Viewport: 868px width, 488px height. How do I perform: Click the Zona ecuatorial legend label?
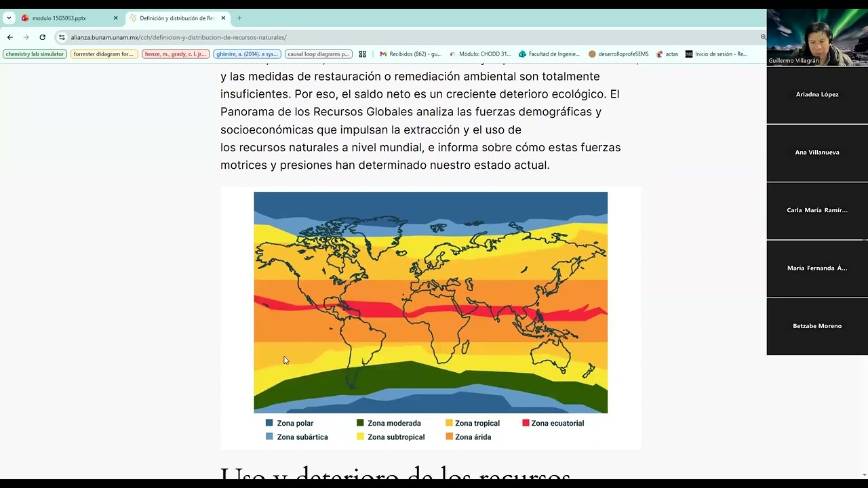[557, 424]
